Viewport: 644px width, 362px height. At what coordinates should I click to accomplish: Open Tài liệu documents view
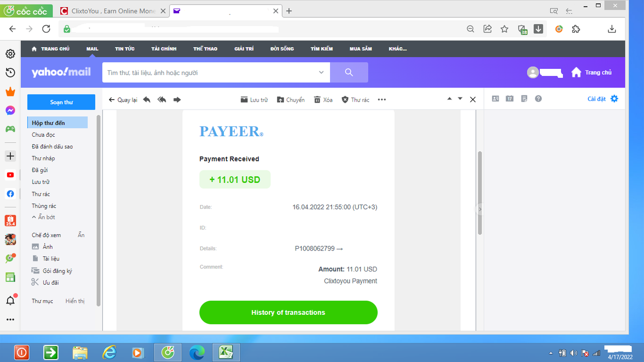[46, 258]
